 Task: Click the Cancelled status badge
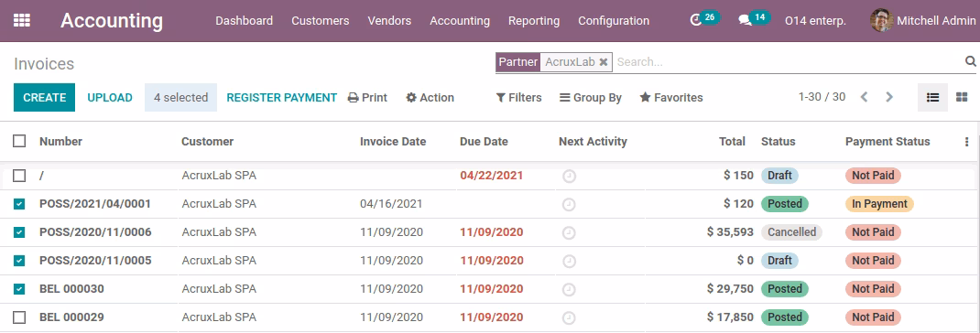point(792,232)
